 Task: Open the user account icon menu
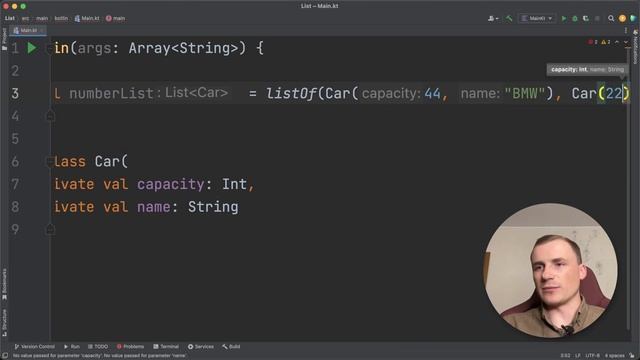click(493, 18)
